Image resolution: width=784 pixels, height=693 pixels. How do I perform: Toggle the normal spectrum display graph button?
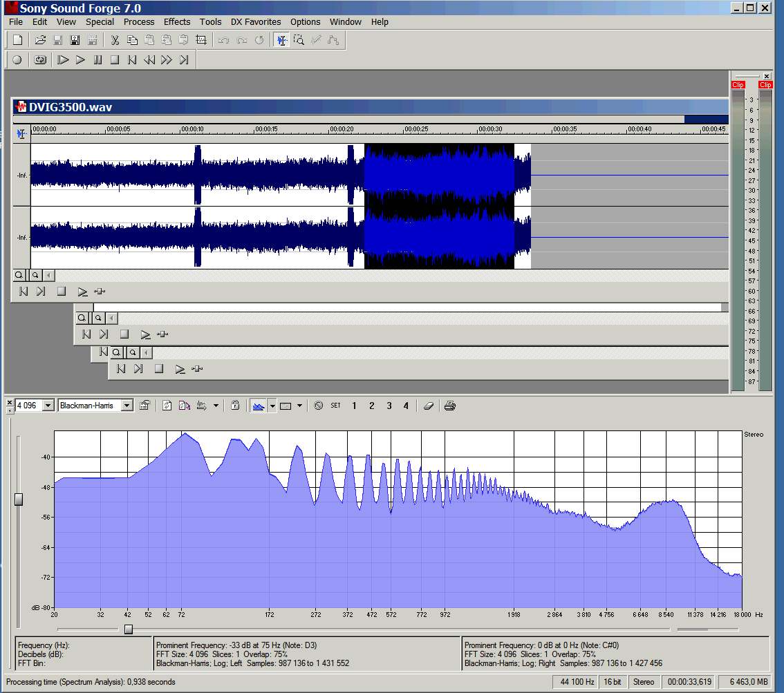tap(258, 406)
